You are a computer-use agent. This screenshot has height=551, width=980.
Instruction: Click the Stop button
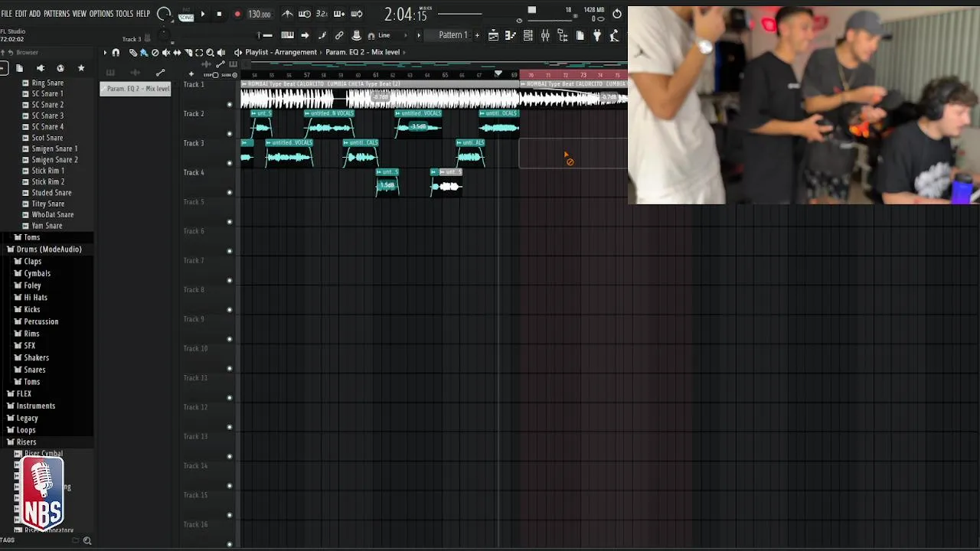click(219, 14)
